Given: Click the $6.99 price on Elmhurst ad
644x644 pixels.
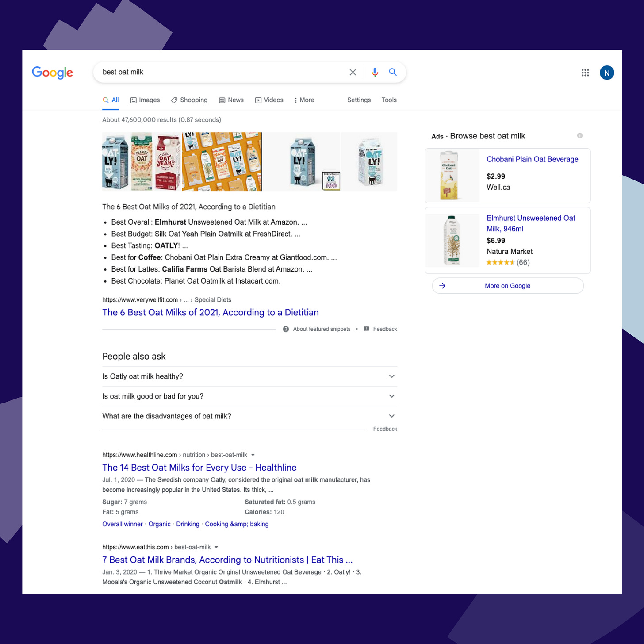Looking at the screenshot, I should [496, 241].
